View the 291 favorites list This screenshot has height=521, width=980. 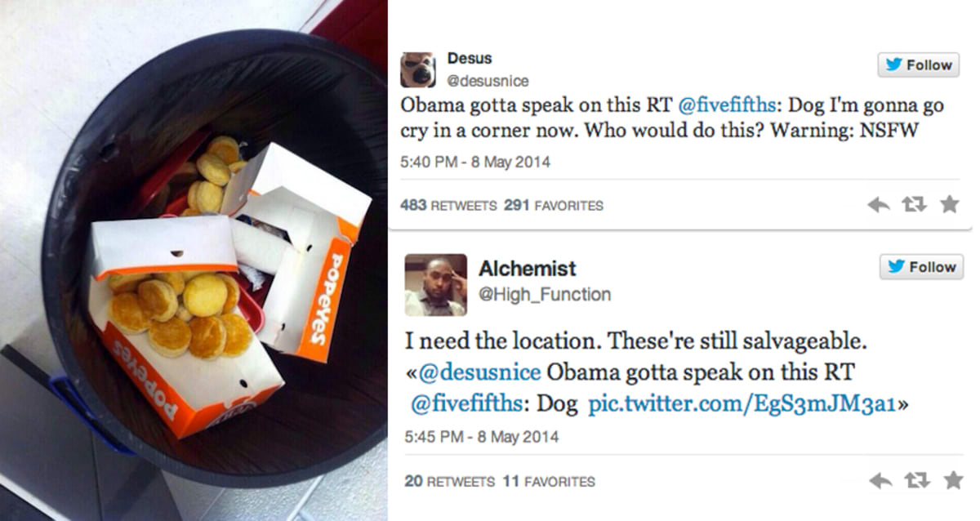(554, 206)
